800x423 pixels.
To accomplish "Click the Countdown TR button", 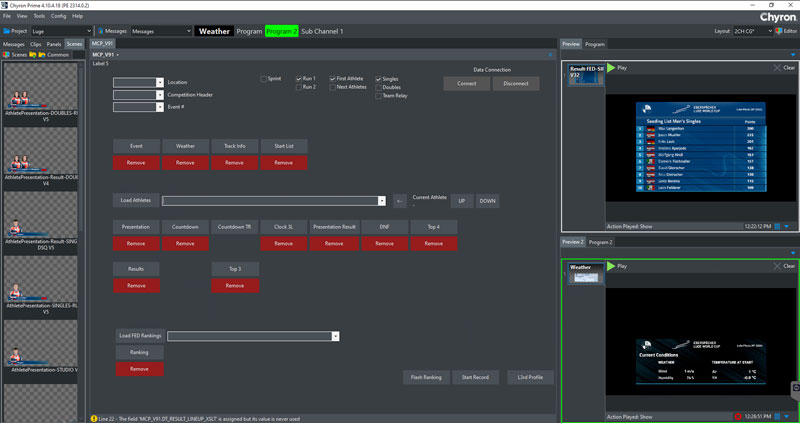I will click(x=234, y=227).
